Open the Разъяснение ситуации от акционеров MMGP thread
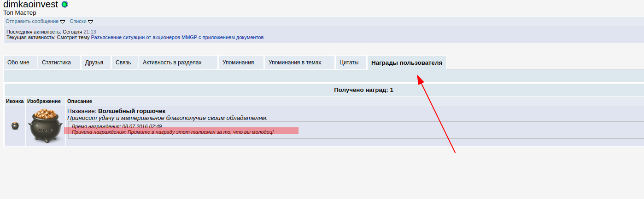Screen dimensions: 644x199 177,37
